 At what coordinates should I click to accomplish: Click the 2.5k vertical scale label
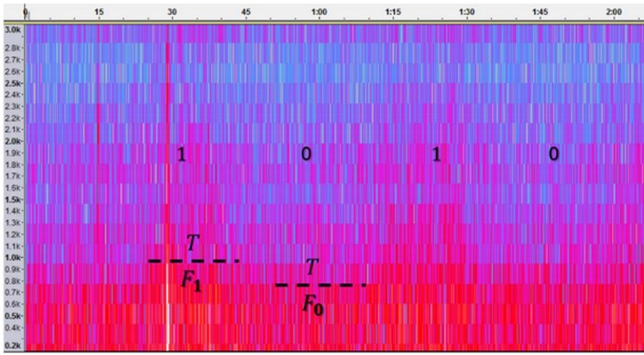[x=12, y=83]
